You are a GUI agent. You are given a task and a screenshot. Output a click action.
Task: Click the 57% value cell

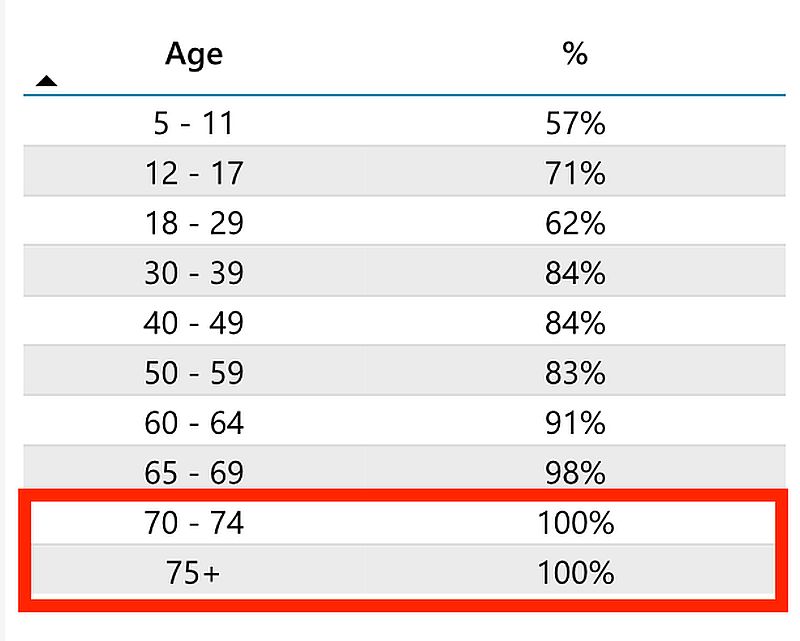pyautogui.click(x=575, y=123)
